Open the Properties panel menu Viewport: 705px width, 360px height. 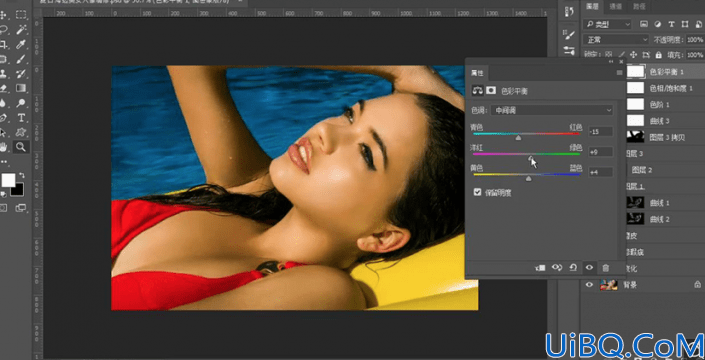(x=619, y=73)
